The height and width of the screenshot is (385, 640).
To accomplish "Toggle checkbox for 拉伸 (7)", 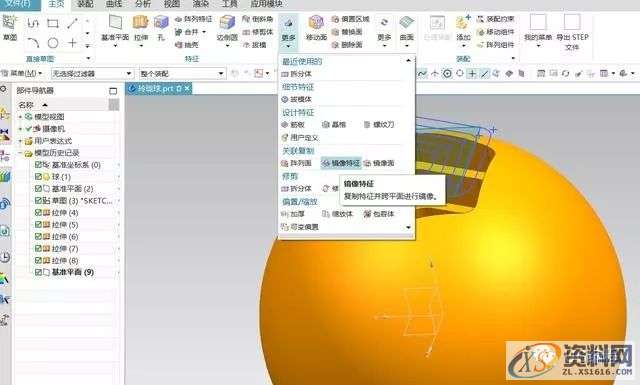I will tap(38, 248).
